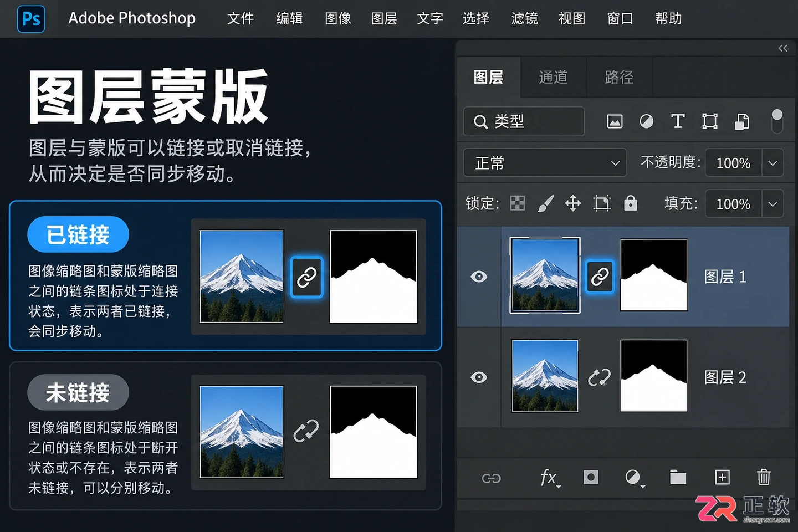Select the 图层 2 image thumbnail
Viewport: 798px width, 532px height.
[x=545, y=376]
